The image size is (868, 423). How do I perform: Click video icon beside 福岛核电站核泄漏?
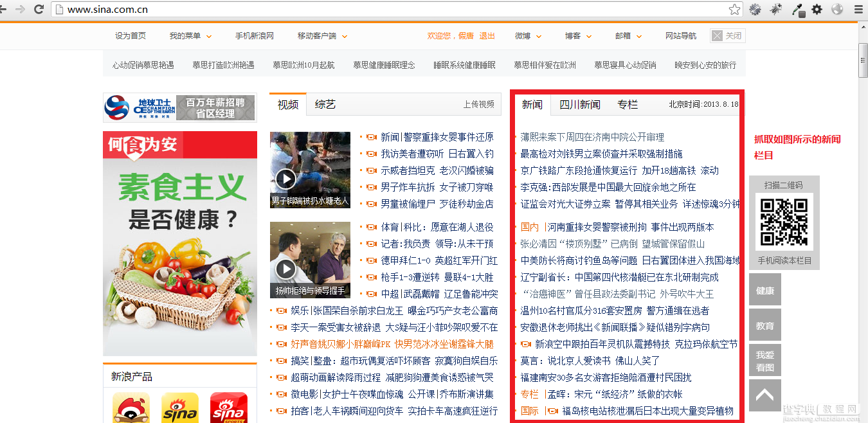tap(553, 411)
